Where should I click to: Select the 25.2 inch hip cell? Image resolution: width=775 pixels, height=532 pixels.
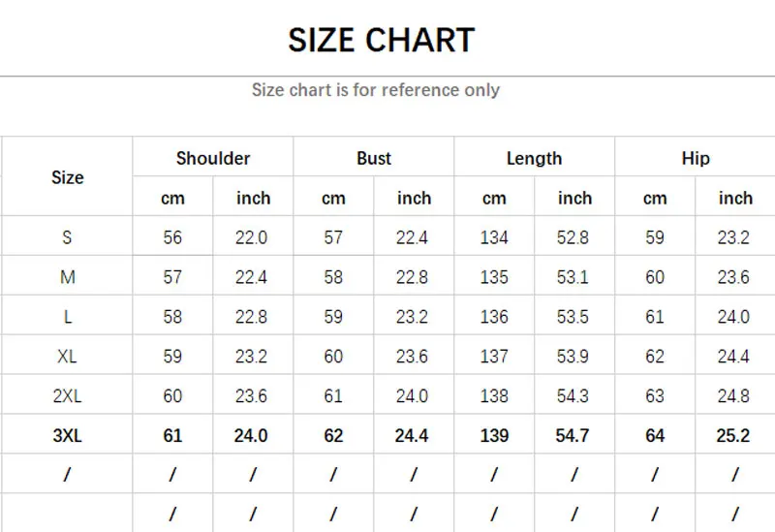(x=733, y=436)
